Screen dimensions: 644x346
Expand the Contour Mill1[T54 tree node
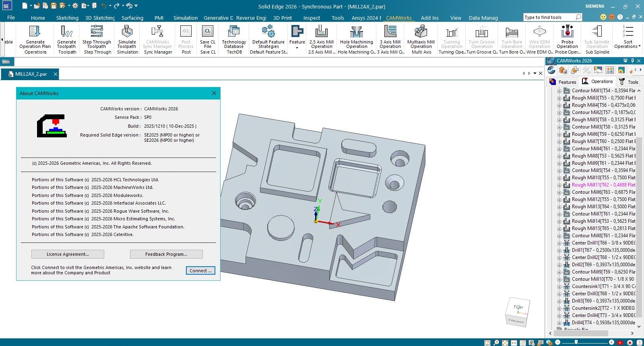559,91
